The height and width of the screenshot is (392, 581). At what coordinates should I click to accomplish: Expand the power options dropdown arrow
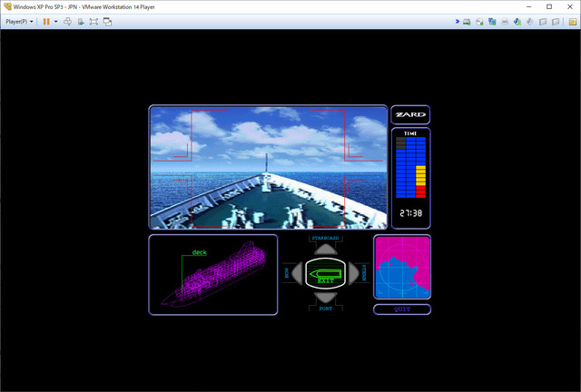tap(56, 22)
